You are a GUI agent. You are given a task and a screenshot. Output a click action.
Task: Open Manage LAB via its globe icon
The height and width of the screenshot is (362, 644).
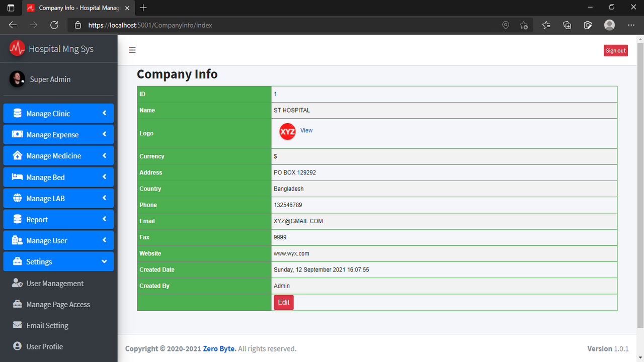pos(17,198)
